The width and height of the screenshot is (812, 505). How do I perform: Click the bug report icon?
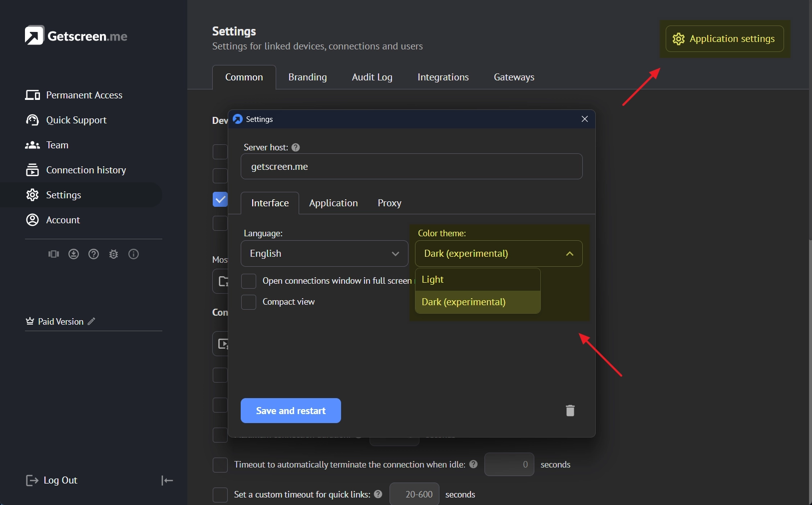(x=113, y=254)
